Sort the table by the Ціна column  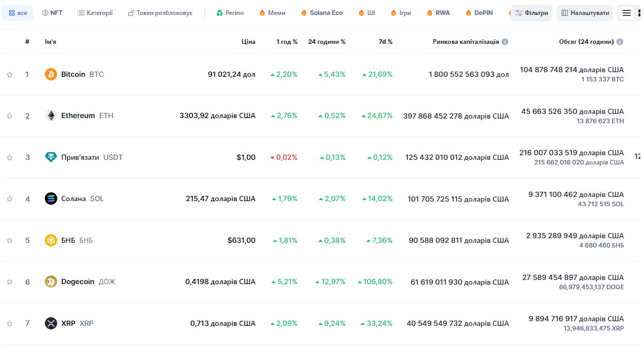coord(248,42)
